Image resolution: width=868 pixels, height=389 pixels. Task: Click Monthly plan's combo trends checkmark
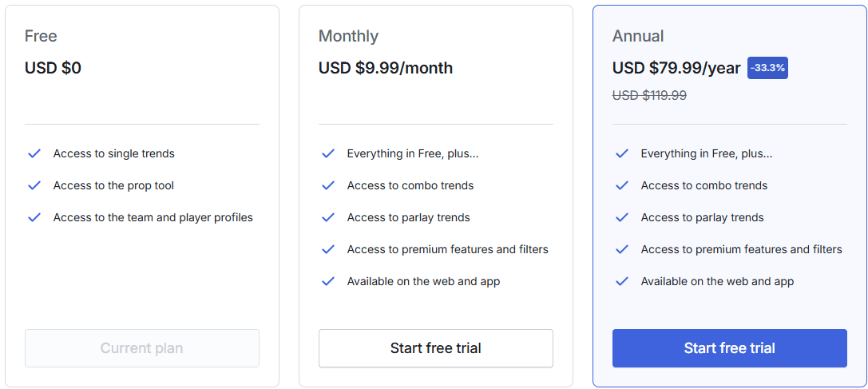[328, 185]
